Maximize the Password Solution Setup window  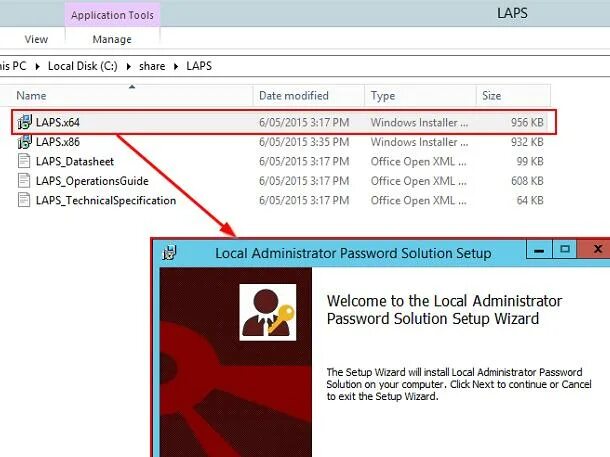(x=565, y=250)
